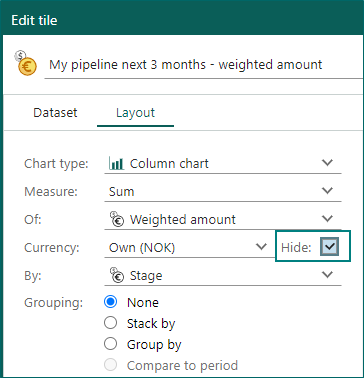Screen dimensions: 364x378
Task: Click the Hide label text
Action: (x=296, y=247)
